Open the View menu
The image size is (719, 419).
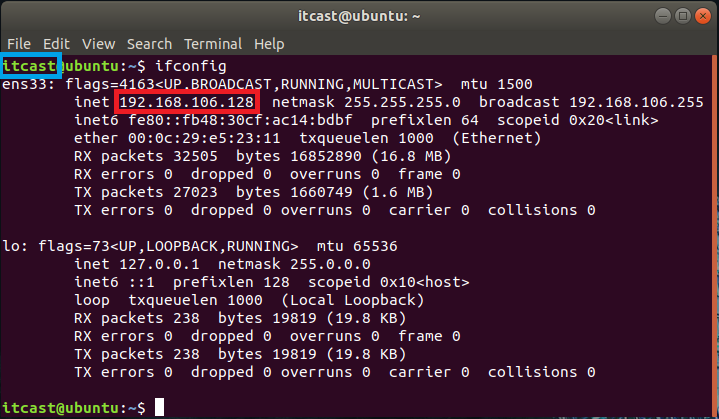click(99, 44)
